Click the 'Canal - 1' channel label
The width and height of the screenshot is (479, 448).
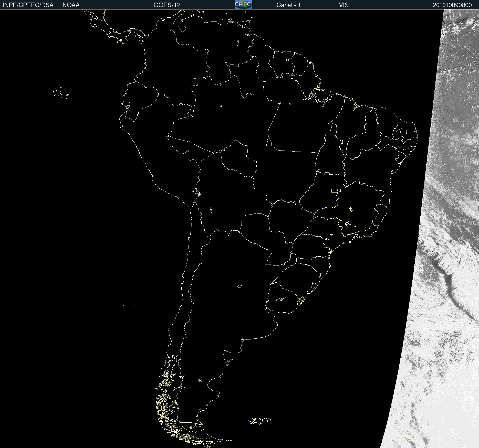[x=289, y=5]
